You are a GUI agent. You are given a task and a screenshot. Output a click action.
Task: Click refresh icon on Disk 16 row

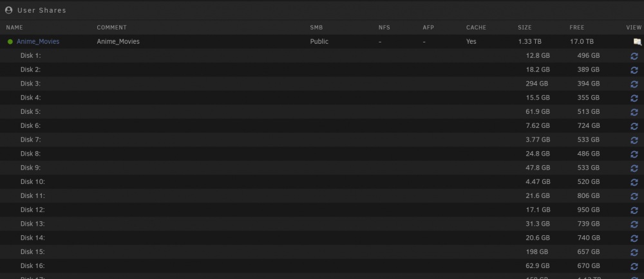click(634, 266)
